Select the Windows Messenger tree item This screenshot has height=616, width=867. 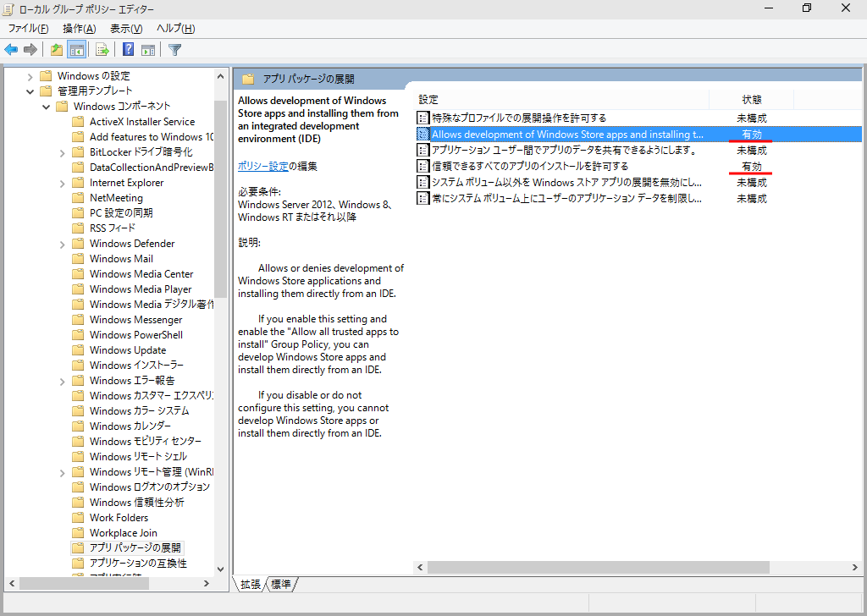(135, 319)
